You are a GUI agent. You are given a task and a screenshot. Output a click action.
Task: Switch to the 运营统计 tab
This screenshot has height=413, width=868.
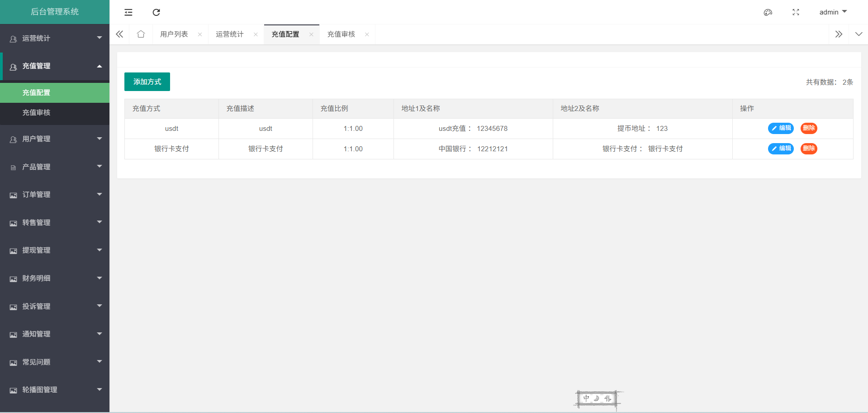tap(230, 34)
